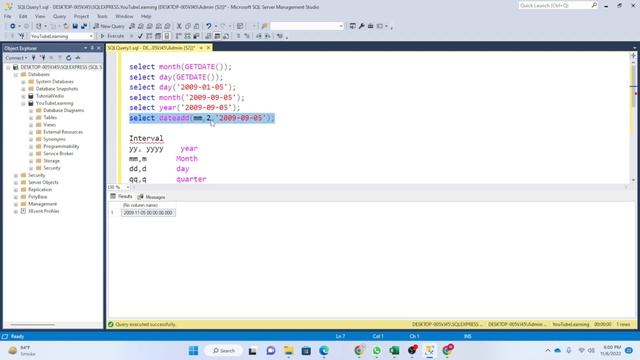The height and width of the screenshot is (360, 640).
Task: Open the View menu
Action: tap(40, 16)
